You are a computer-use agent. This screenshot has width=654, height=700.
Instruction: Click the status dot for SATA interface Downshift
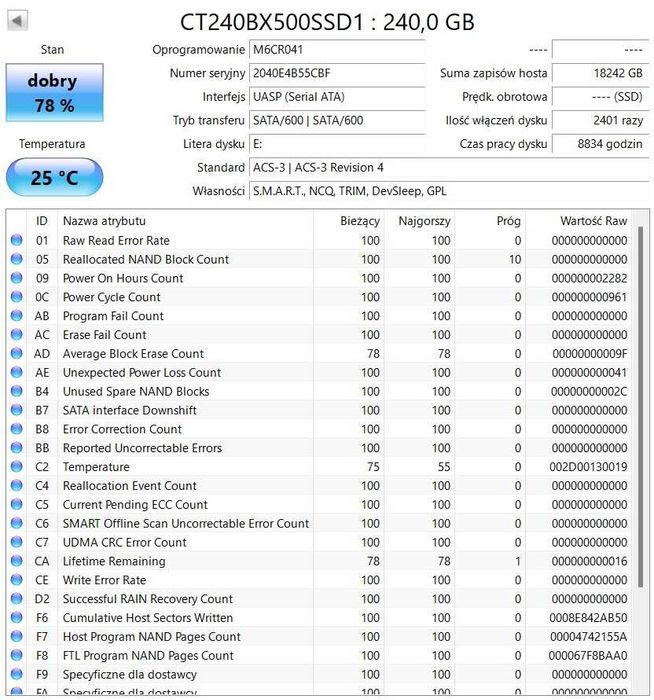coord(17,410)
